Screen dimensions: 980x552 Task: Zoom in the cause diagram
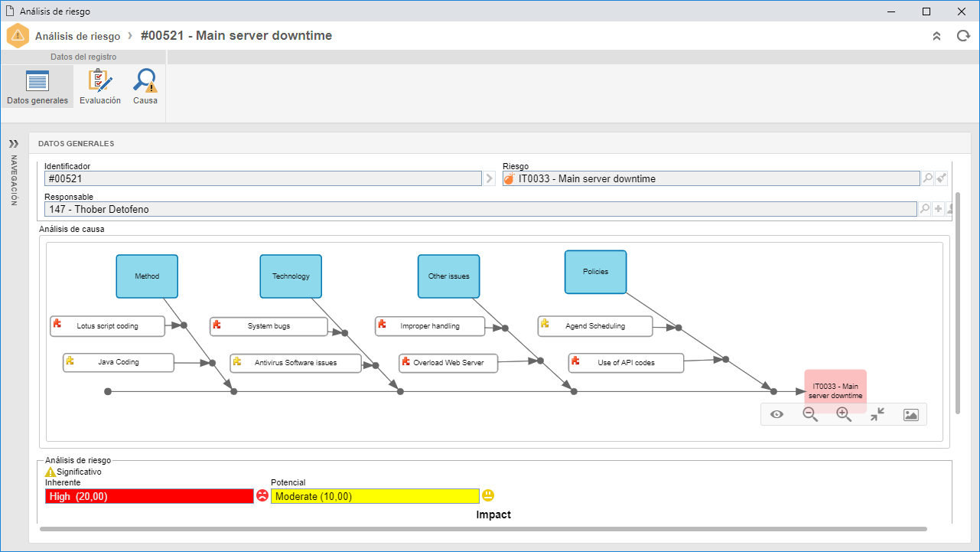[x=844, y=414]
